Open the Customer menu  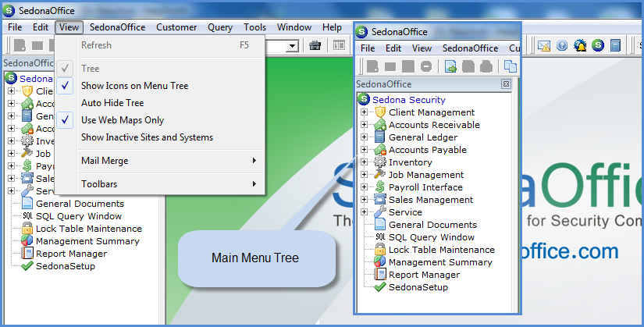[176, 27]
